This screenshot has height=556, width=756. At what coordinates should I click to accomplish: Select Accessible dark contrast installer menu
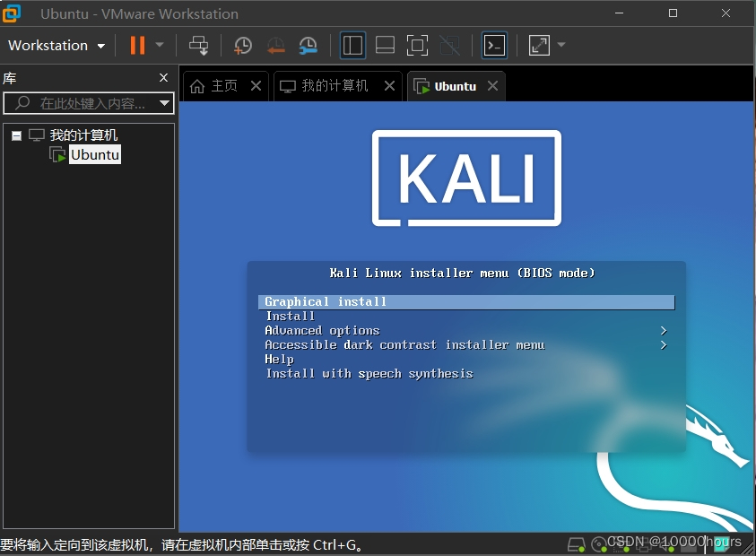404,345
